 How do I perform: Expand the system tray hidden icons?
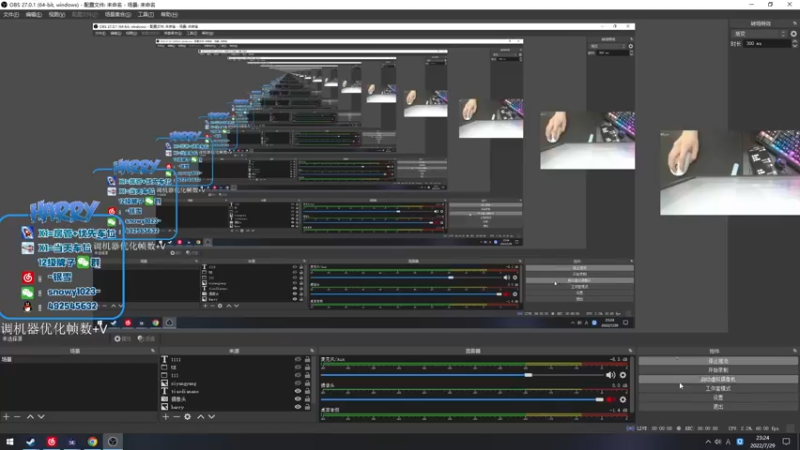pyautogui.click(x=708, y=442)
